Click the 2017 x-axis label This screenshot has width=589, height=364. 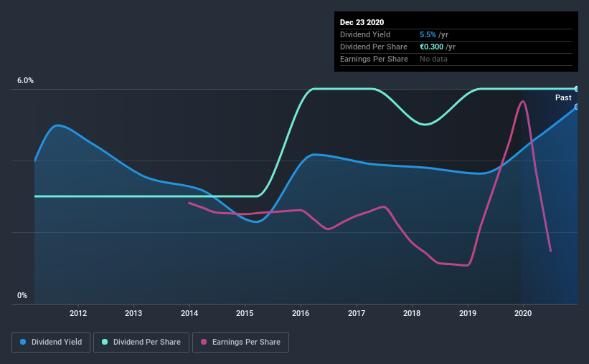pyautogui.click(x=357, y=313)
